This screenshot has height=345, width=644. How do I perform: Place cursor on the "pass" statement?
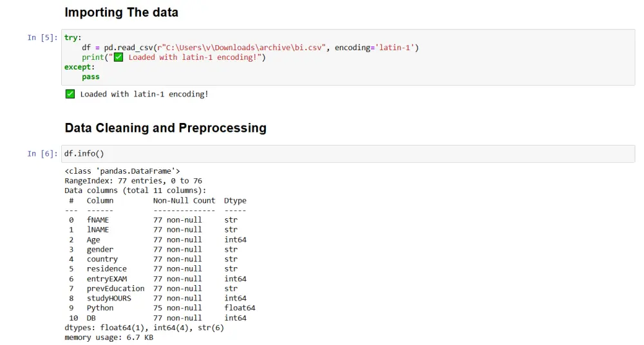click(x=91, y=77)
